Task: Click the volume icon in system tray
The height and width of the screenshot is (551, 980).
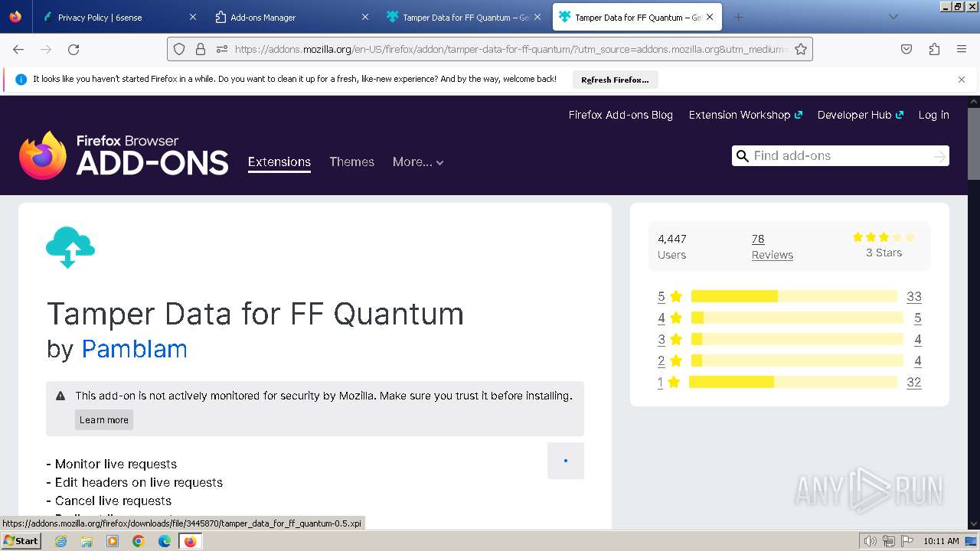Action: pos(871,541)
